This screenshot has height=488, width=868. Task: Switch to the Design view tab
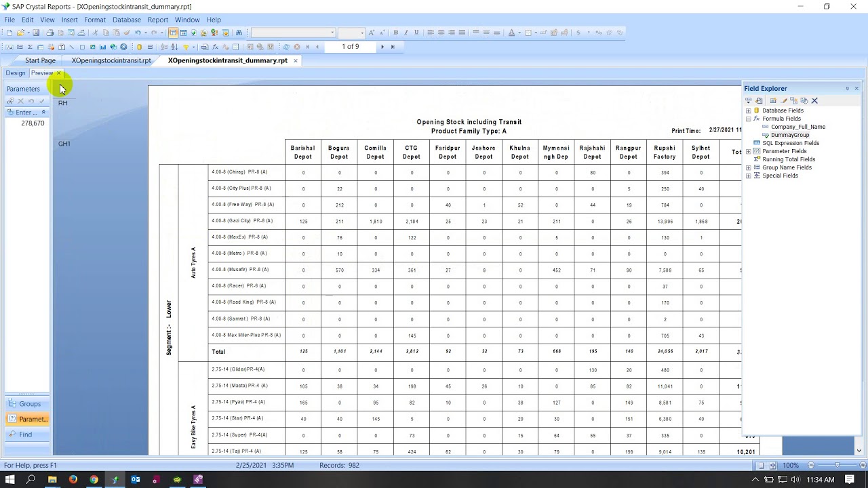tap(15, 73)
